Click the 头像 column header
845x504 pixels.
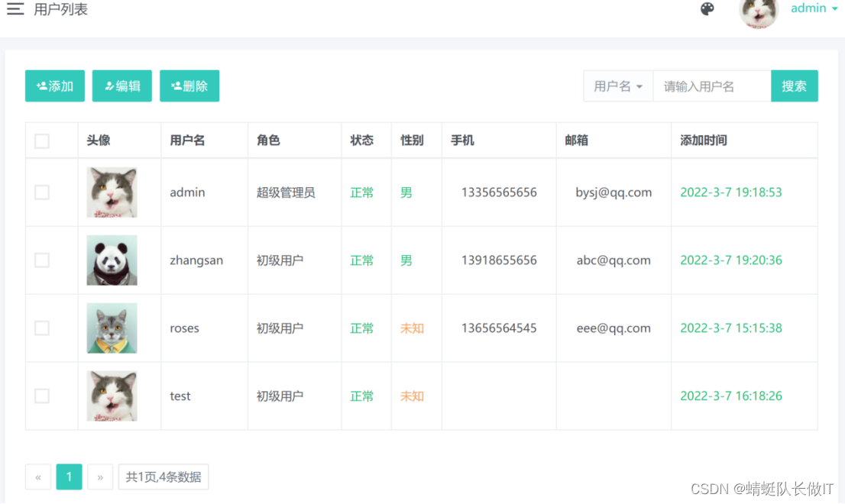tap(99, 141)
